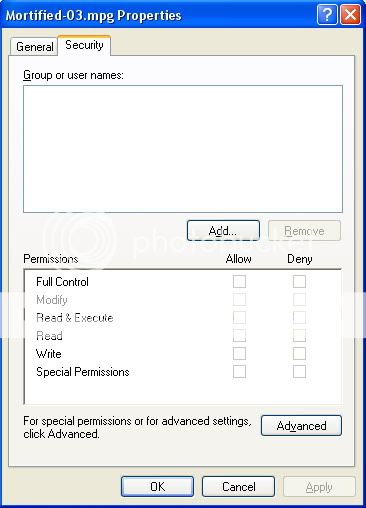The height and width of the screenshot is (508, 366).
Task: Enable Deny for Read & Execute
Action: point(299,318)
